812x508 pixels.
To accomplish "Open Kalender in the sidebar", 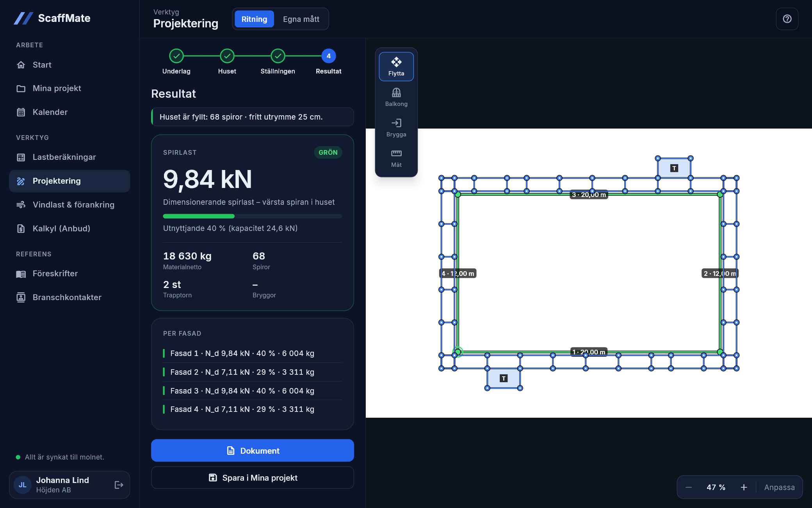I will point(69,112).
